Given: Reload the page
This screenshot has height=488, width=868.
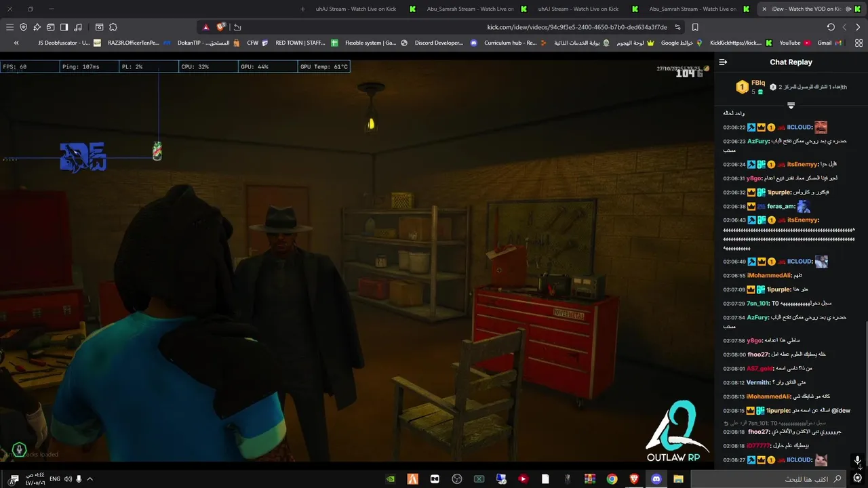Looking at the screenshot, I should coord(831,27).
